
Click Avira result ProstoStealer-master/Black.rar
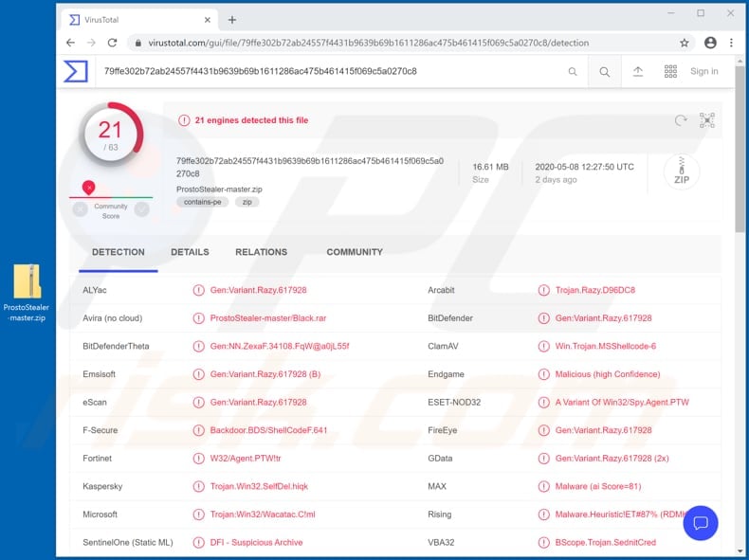pyautogui.click(x=268, y=318)
